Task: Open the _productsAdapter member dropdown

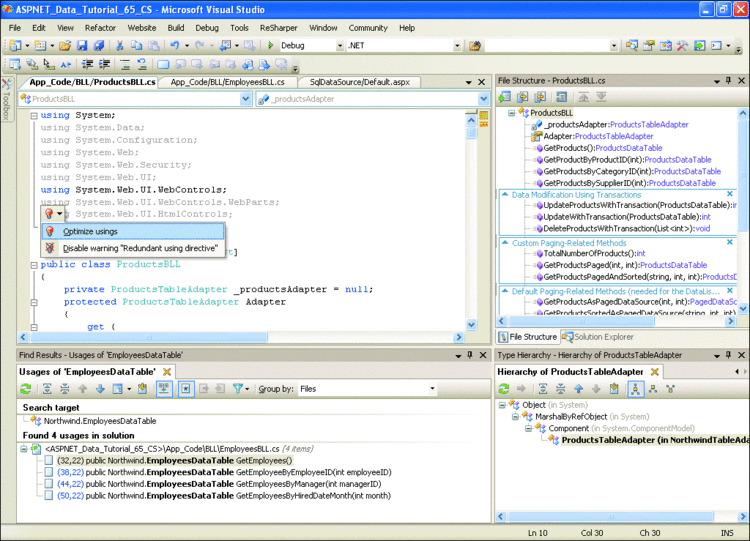Action: coord(484,99)
